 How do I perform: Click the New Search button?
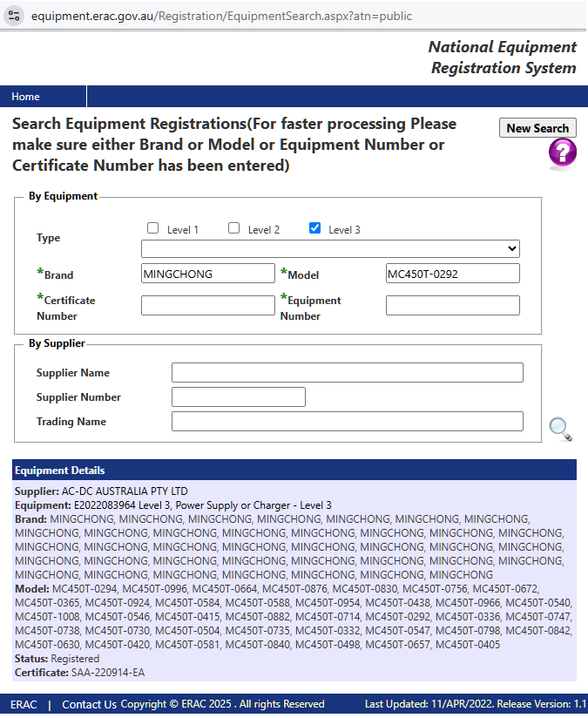(537, 128)
